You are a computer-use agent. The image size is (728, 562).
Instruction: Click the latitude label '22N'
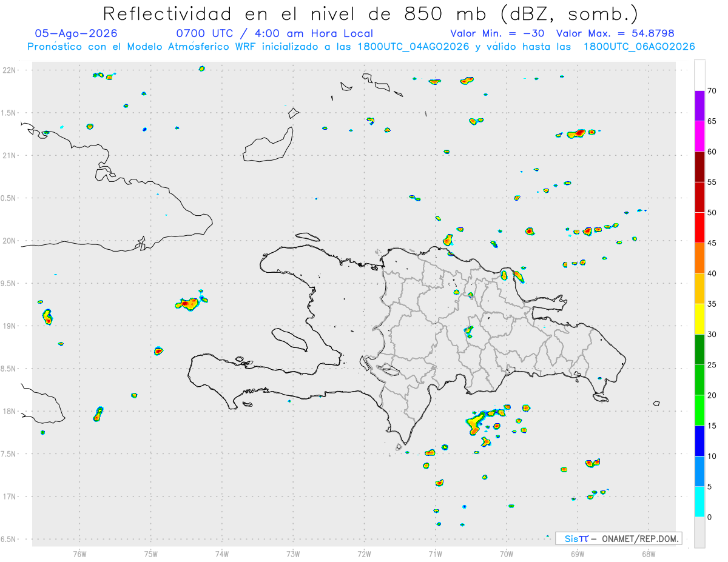(10, 70)
